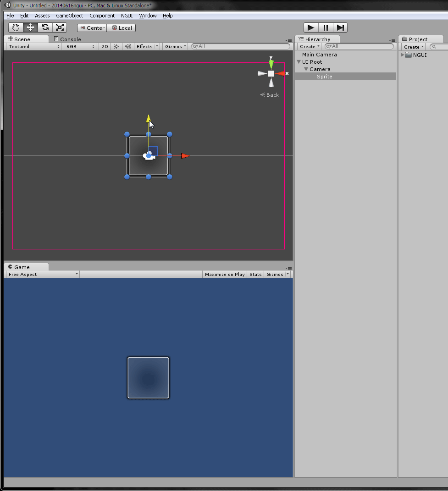Viewport: 448px width, 491px height.
Task: Open the Help menu
Action: tap(168, 16)
